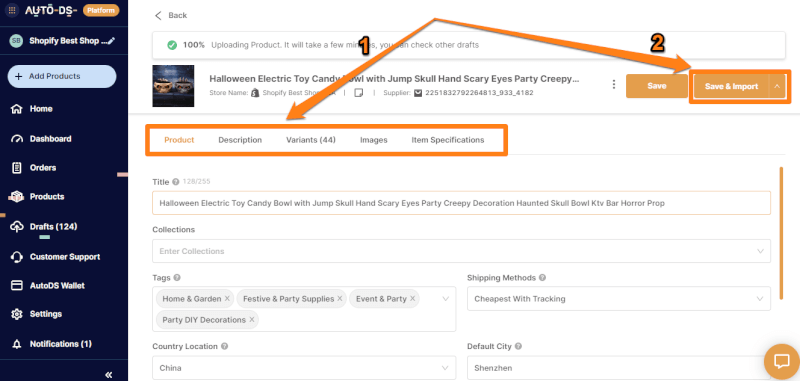Click the Drafts cloud upload icon
Image resolution: width=800 pixels, height=381 pixels.
pos(16,226)
